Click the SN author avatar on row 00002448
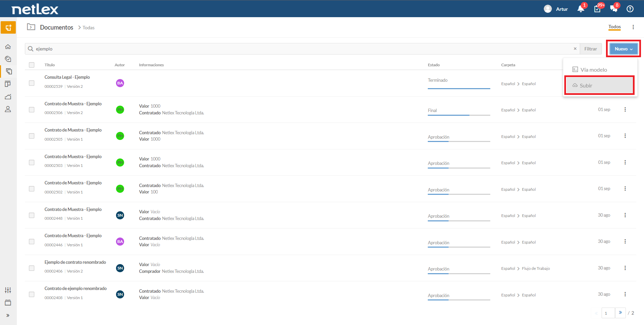644x325 pixels. coord(120,215)
